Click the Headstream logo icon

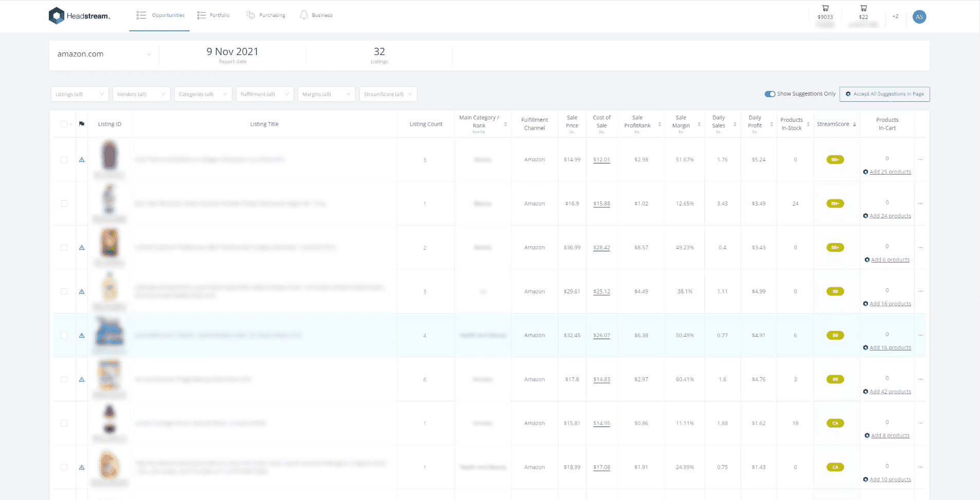(x=56, y=15)
